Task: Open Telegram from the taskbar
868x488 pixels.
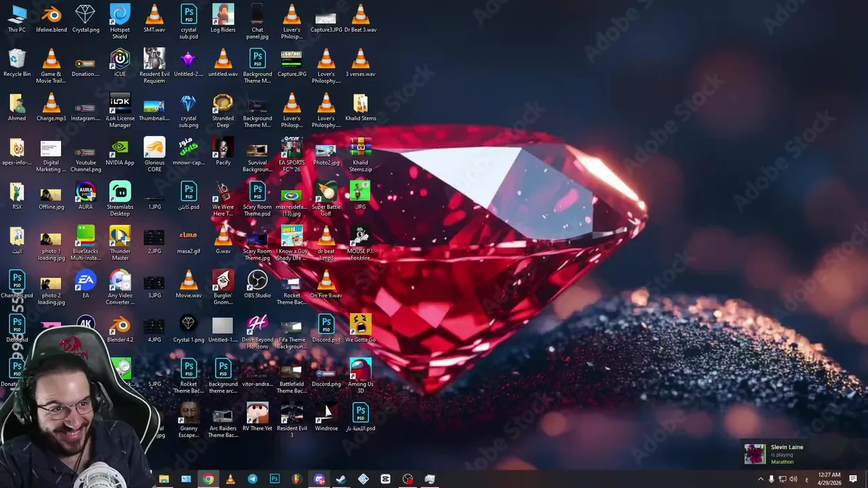Action: coord(252,479)
